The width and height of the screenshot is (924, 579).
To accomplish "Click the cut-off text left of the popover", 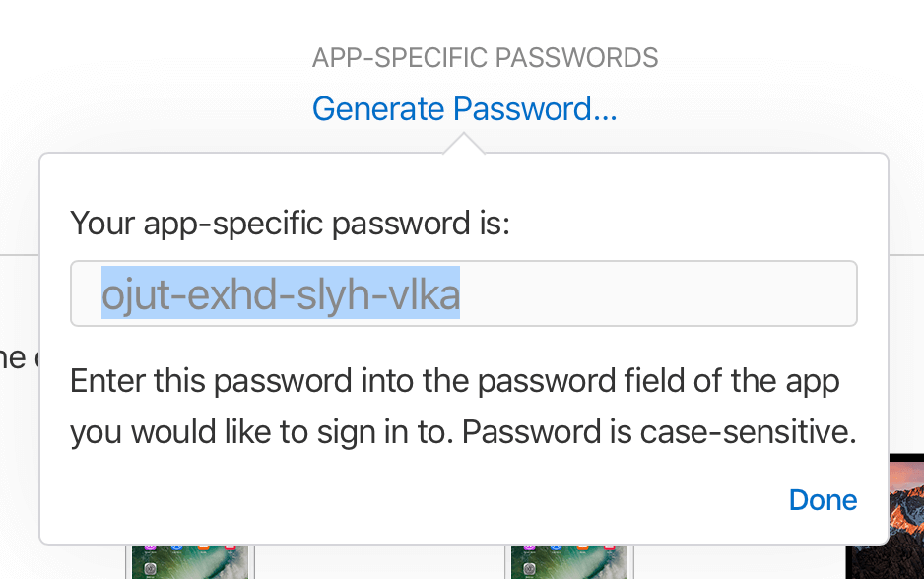I will click(18, 358).
